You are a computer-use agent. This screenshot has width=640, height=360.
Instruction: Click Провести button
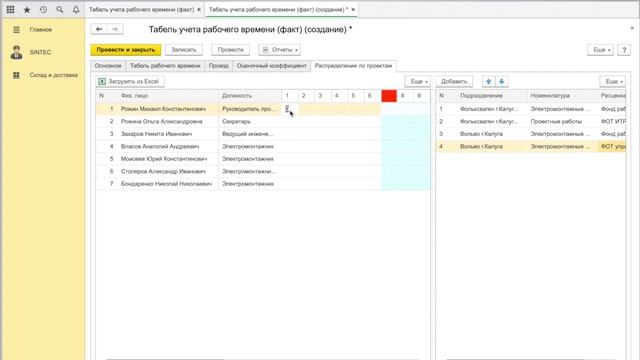coord(230,50)
